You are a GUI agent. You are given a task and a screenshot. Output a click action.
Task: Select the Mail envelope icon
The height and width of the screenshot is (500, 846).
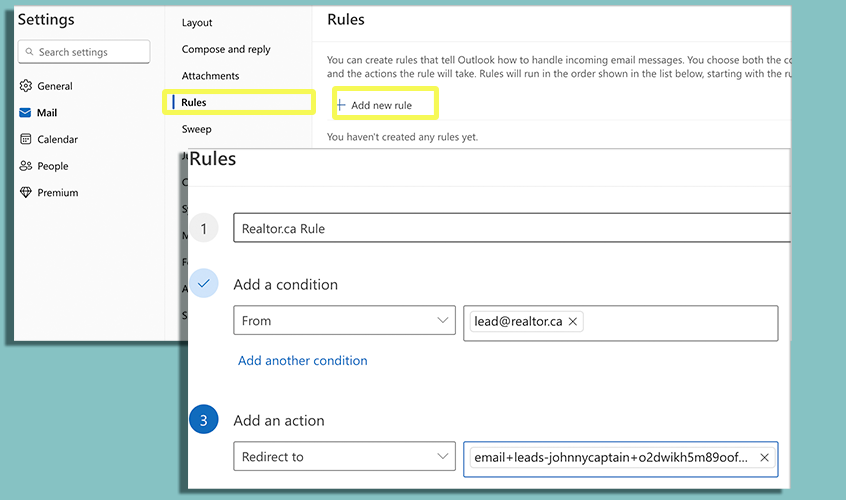tap(26, 113)
